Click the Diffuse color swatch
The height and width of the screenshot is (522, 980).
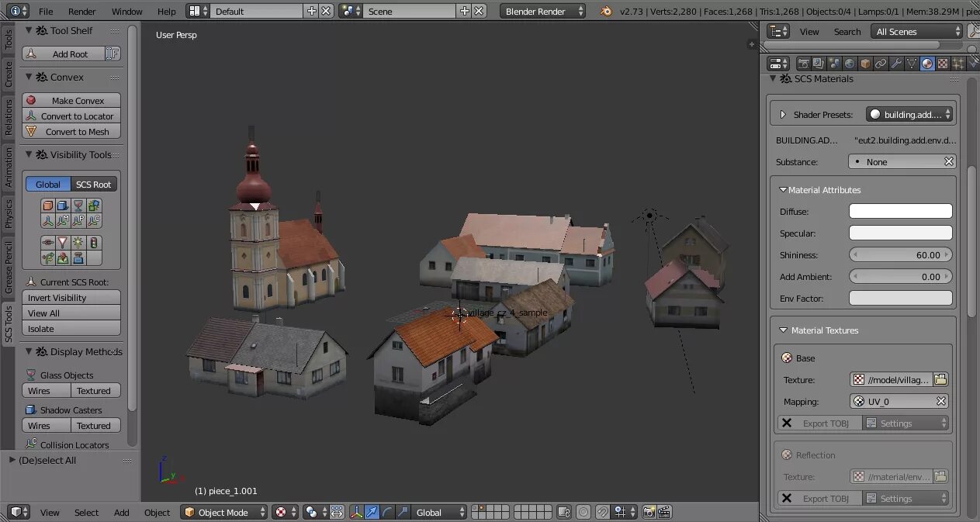[x=900, y=211]
